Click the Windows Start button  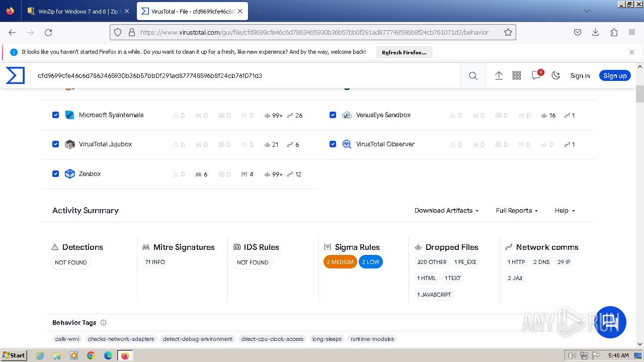pos(14,355)
